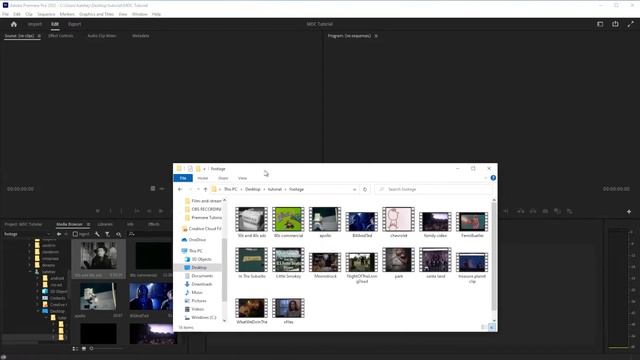Screen dimensions: 640x360
Task: Click the Explorer Up one level arrow
Action: click(x=205, y=189)
